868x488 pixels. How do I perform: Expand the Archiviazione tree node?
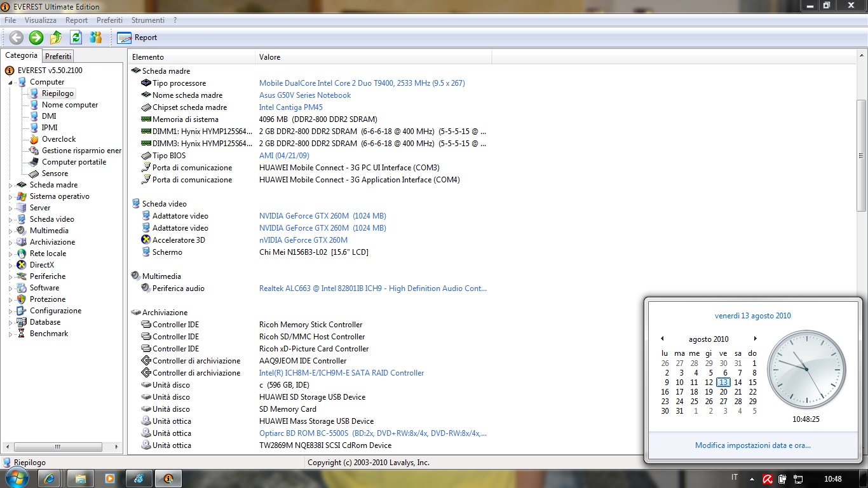[11, 243]
